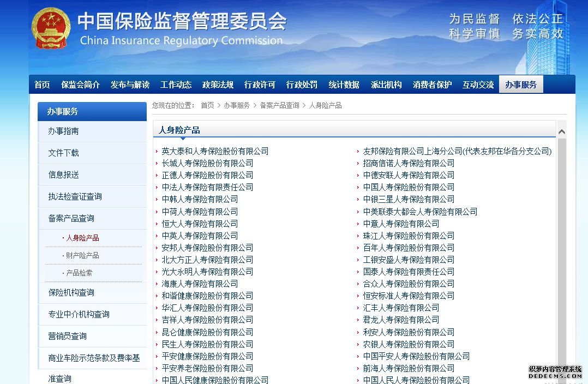588x384 pixels.
Task: Open 中意人寿保险有限公司 link
Action: tap(401, 224)
